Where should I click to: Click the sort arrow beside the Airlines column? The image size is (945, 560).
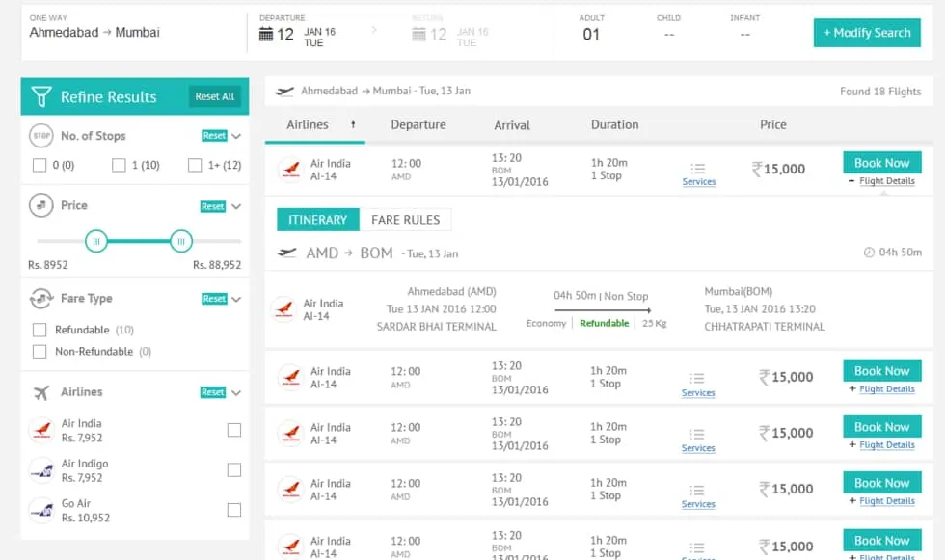click(353, 124)
